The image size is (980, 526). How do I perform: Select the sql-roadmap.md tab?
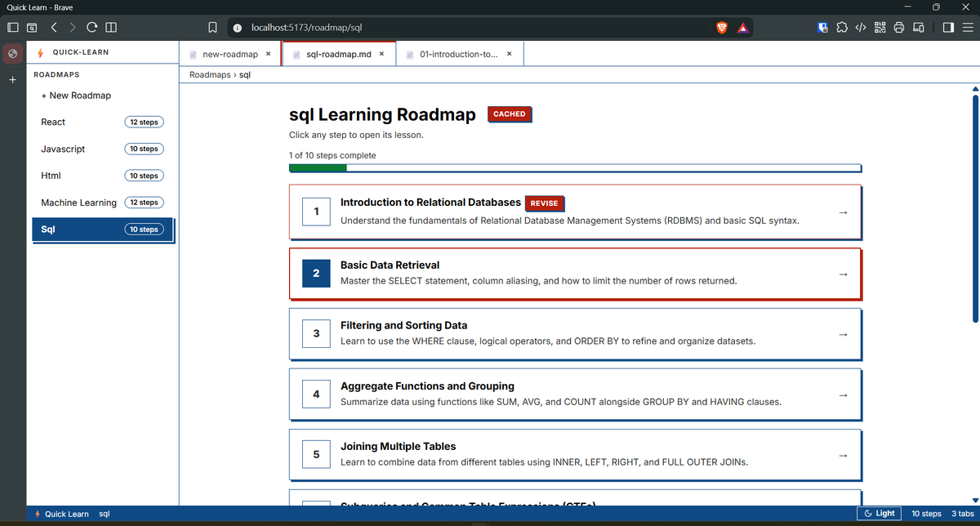click(339, 54)
